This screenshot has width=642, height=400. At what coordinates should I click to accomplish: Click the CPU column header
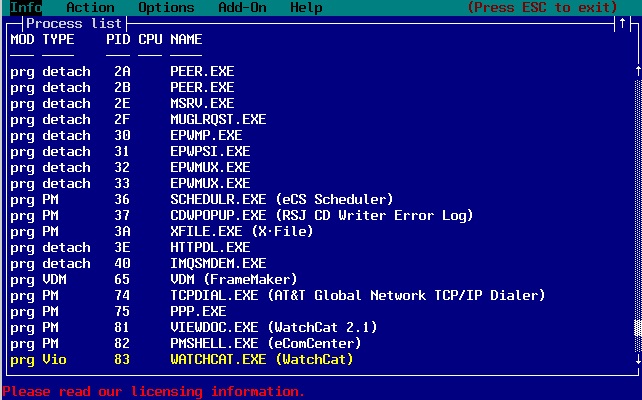[150, 39]
